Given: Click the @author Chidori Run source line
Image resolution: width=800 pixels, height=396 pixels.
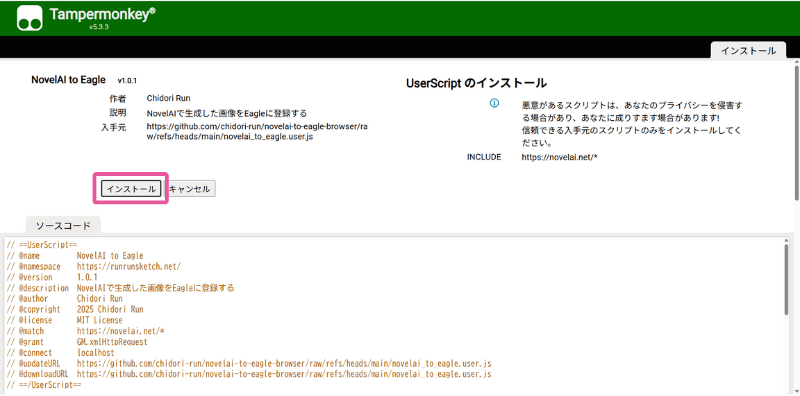Looking at the screenshot, I should pos(64,299).
